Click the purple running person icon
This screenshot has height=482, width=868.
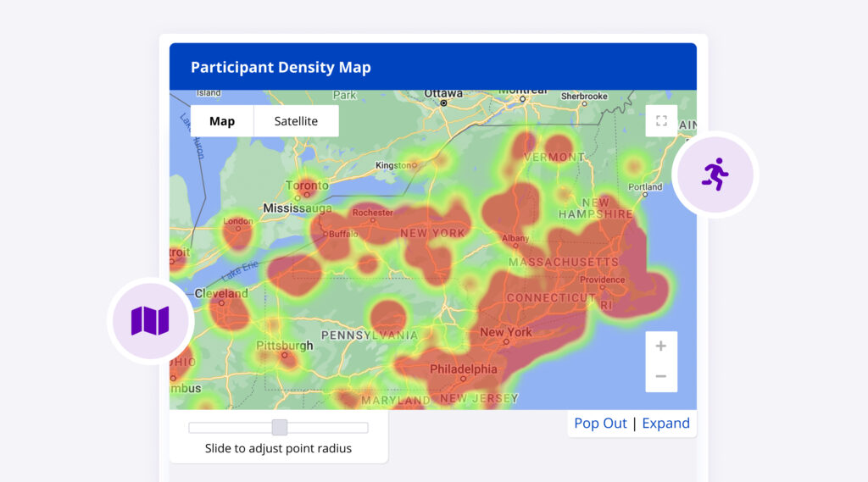click(x=715, y=175)
